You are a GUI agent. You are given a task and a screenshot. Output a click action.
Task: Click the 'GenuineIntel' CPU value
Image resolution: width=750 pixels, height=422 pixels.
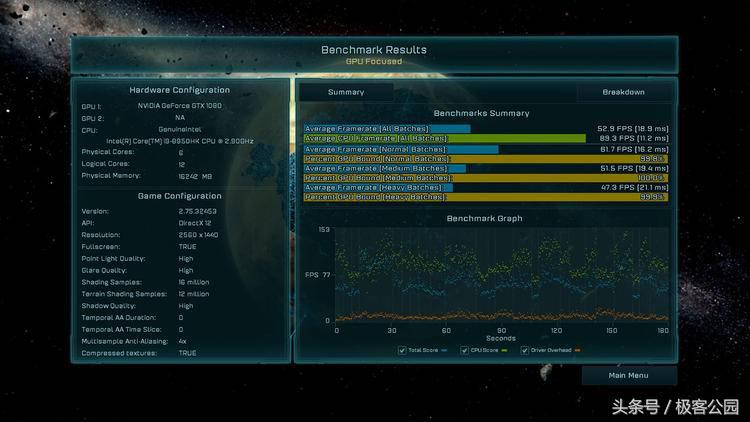point(180,130)
